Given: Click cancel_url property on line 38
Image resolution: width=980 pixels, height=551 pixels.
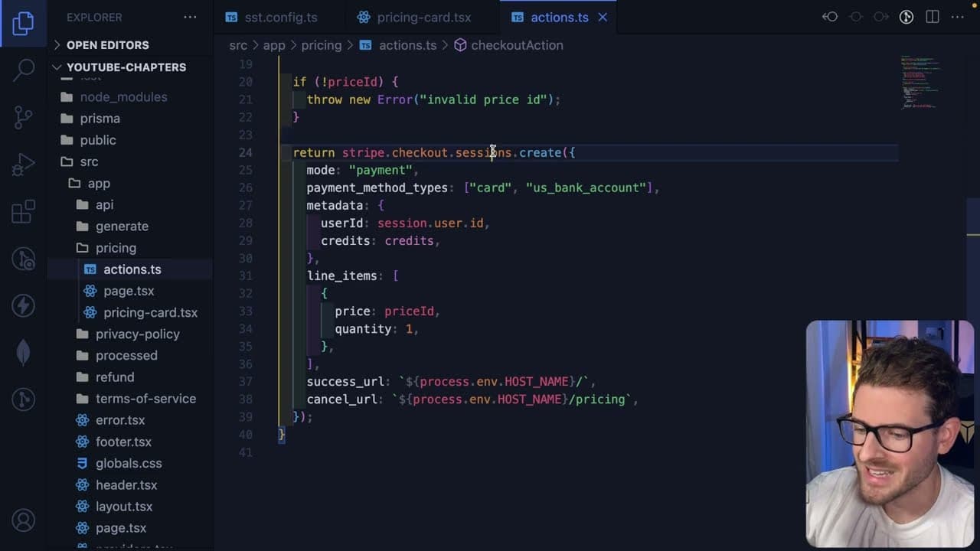Looking at the screenshot, I should tap(342, 399).
